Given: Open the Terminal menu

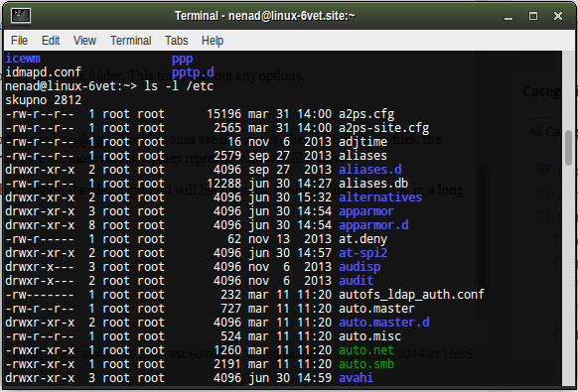Looking at the screenshot, I should coord(130,41).
